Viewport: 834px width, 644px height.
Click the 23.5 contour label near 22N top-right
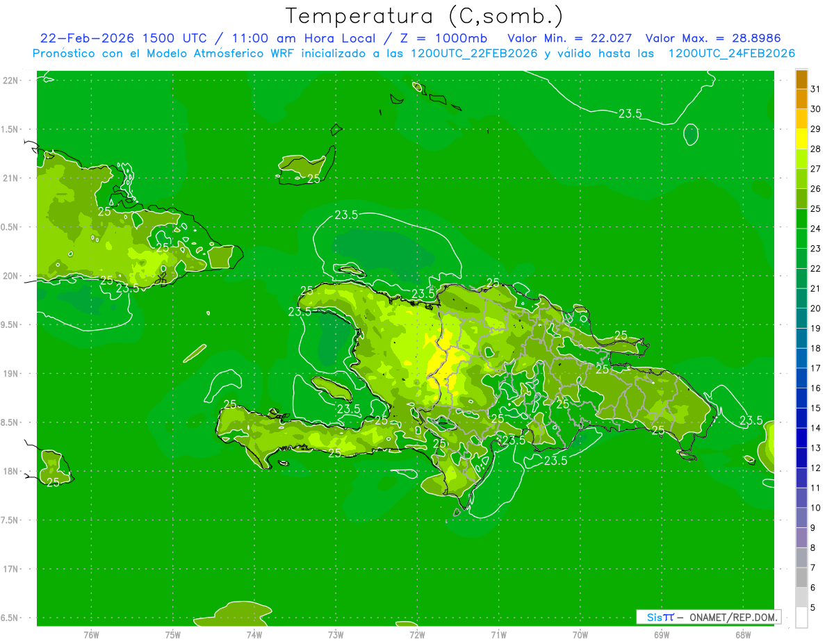(x=630, y=113)
